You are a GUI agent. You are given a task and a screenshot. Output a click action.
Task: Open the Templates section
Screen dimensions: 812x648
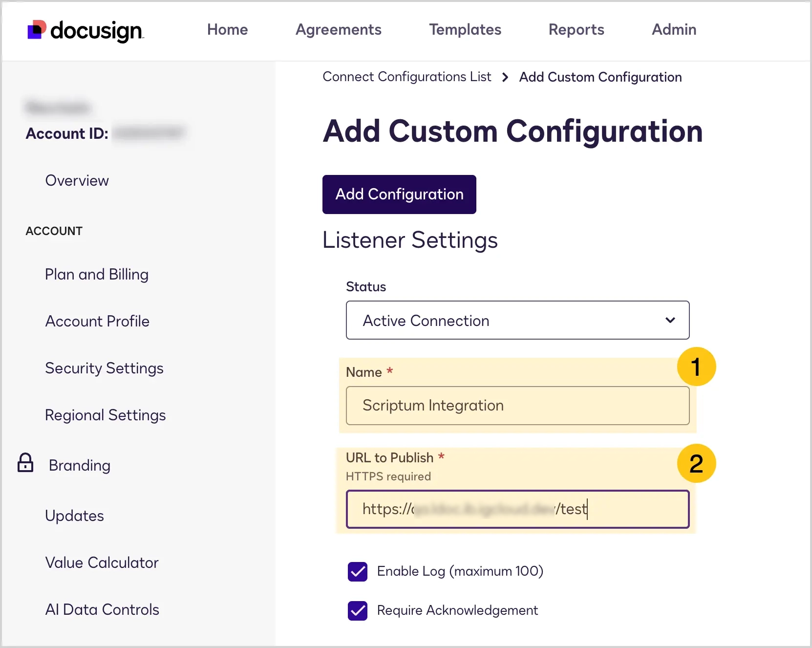(x=465, y=30)
